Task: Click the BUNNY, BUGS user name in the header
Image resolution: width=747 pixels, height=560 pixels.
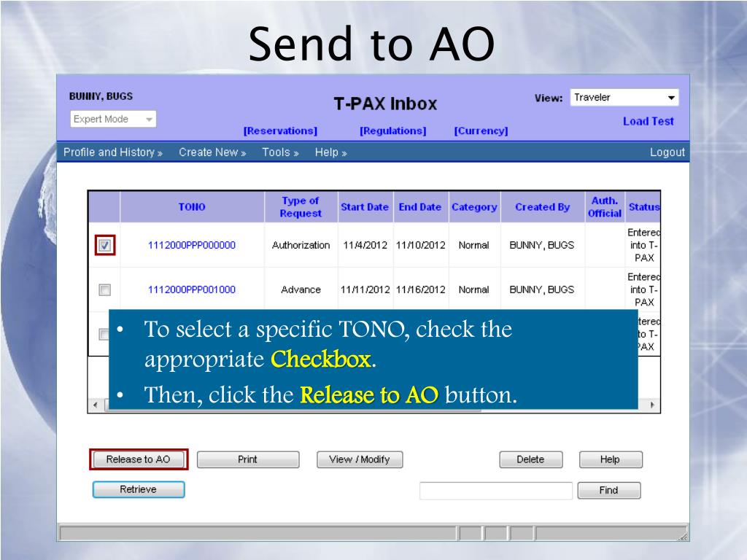Action: [101, 96]
